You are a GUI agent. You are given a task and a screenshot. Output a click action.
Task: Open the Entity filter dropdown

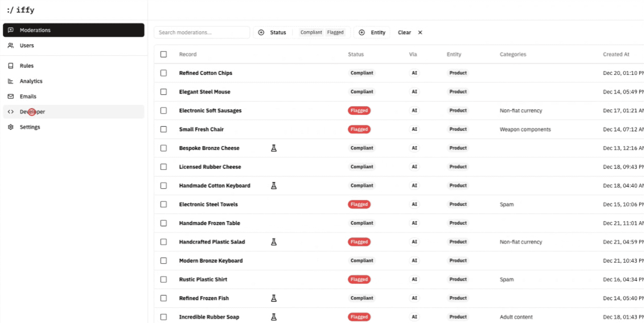pyautogui.click(x=372, y=33)
